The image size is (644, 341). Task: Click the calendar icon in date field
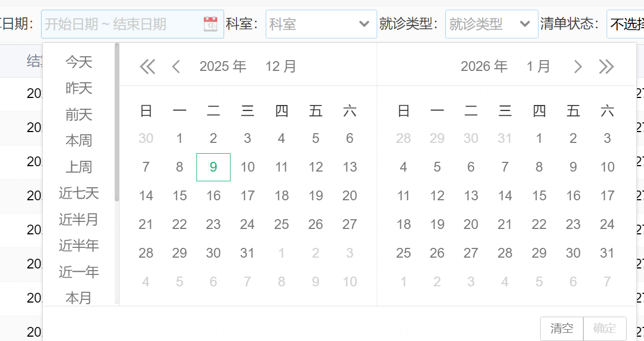(x=210, y=24)
